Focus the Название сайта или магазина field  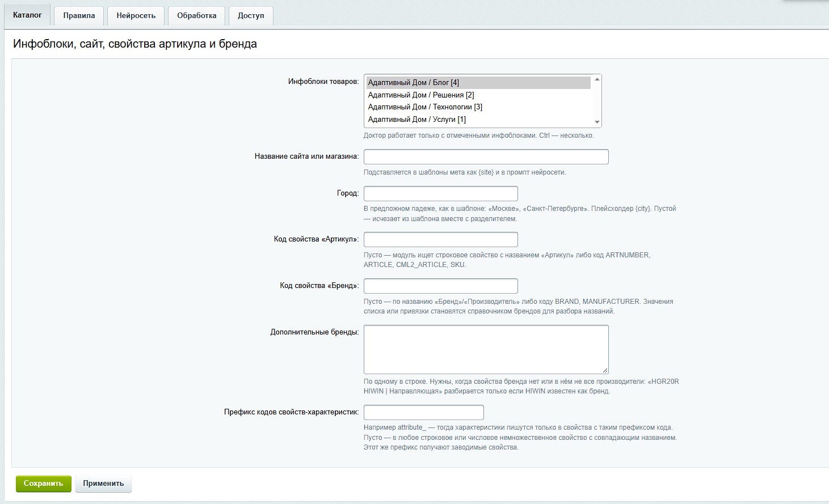(486, 157)
